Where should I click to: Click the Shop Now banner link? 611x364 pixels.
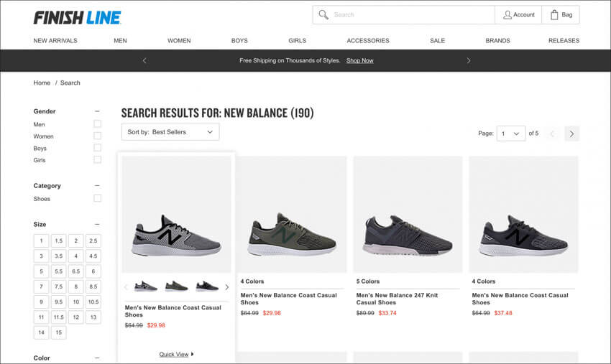click(359, 61)
